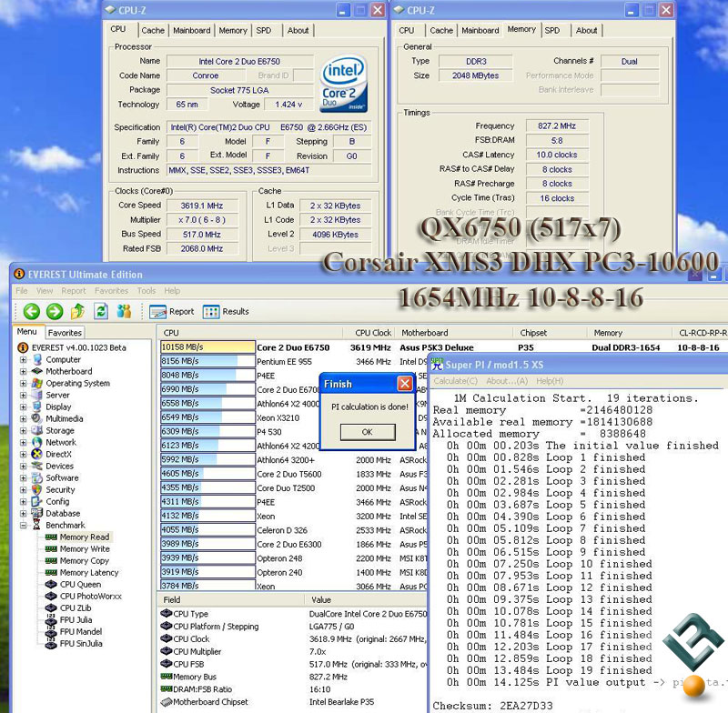Select the Computer icon in EVEREST tree
The image size is (728, 713).
[37, 359]
